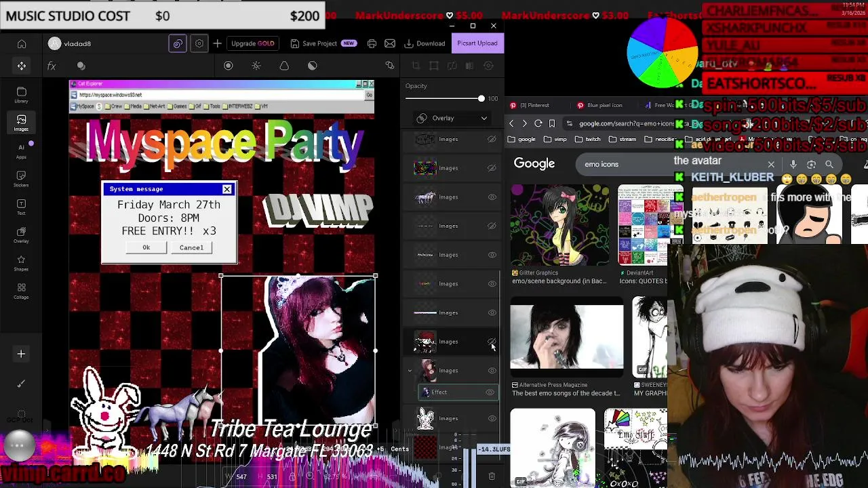This screenshot has height=488, width=868.
Task: Toggle visibility of emo couple Images layer
Action: (x=492, y=342)
